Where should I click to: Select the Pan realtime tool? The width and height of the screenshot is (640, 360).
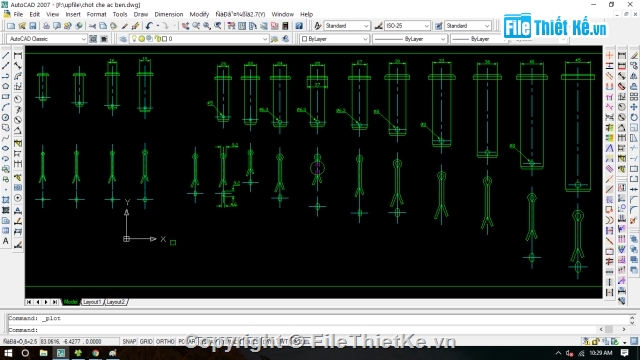(x=185, y=26)
